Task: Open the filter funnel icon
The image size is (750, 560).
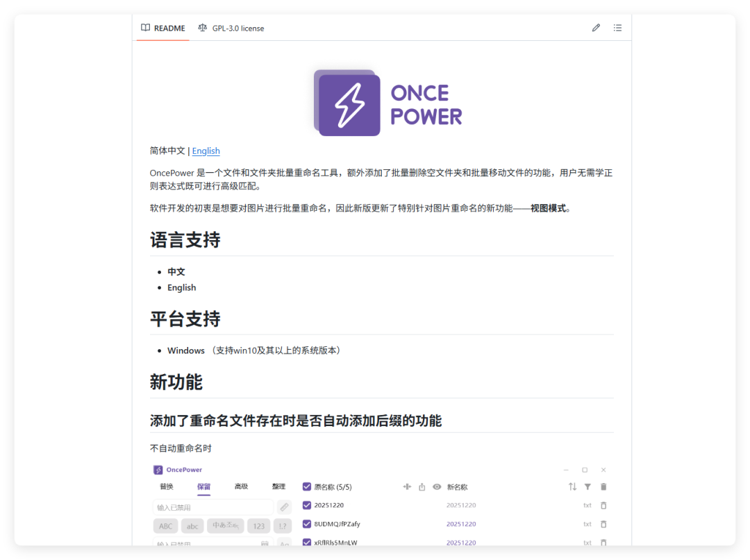Action: (587, 487)
